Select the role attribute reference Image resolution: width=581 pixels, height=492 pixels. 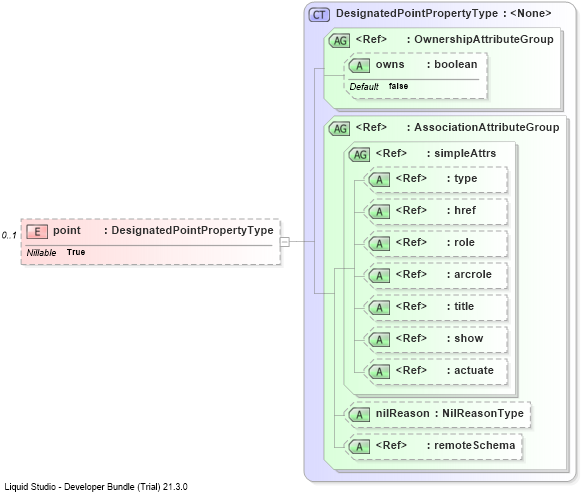[436, 243]
